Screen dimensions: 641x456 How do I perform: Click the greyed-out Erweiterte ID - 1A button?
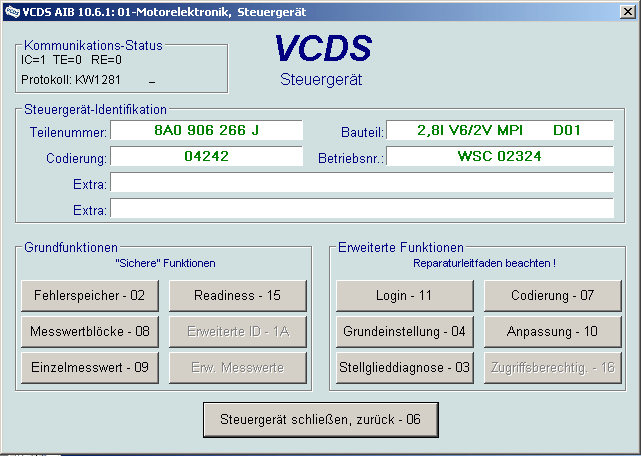(238, 332)
